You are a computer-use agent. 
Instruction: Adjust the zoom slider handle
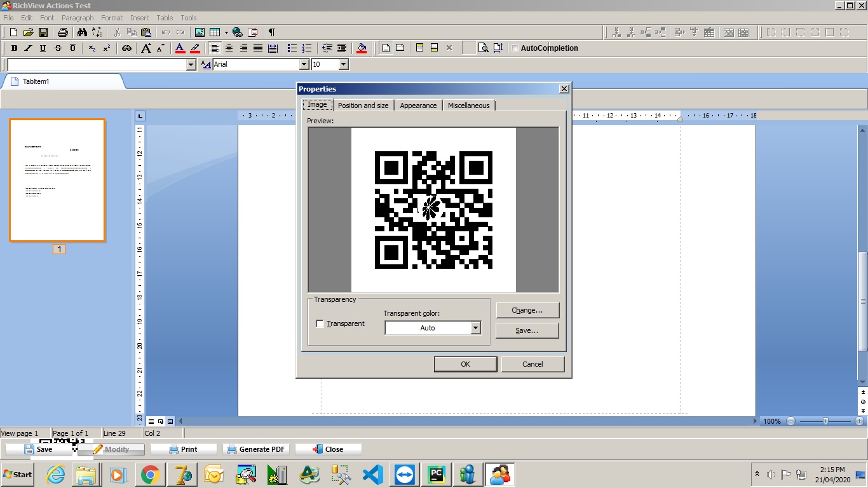(825, 421)
